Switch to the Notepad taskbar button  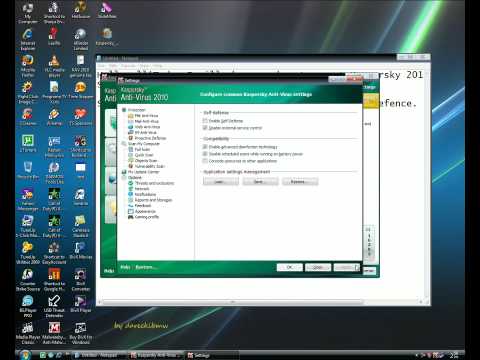100,355
